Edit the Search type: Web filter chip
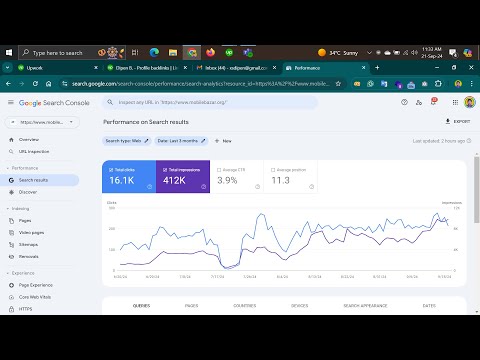 [127, 141]
